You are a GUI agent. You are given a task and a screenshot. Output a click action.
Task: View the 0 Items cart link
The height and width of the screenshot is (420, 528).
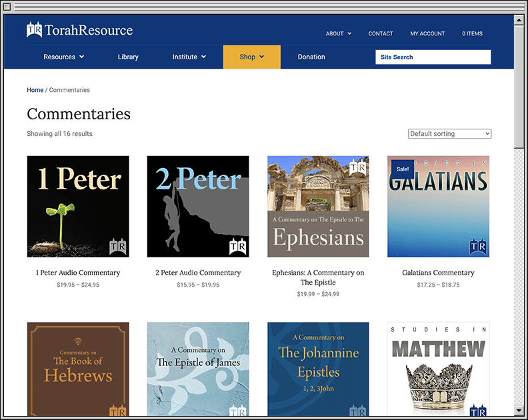click(472, 34)
